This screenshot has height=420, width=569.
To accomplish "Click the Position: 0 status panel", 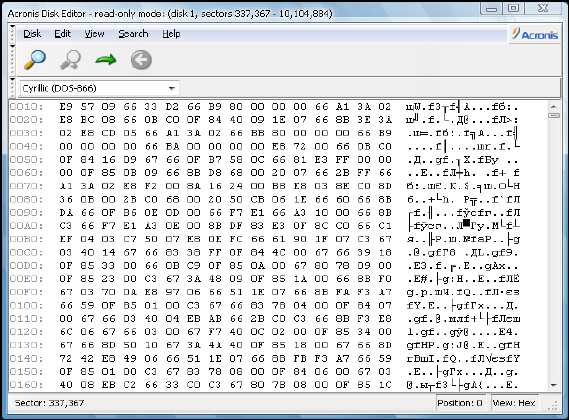I will coord(460,403).
